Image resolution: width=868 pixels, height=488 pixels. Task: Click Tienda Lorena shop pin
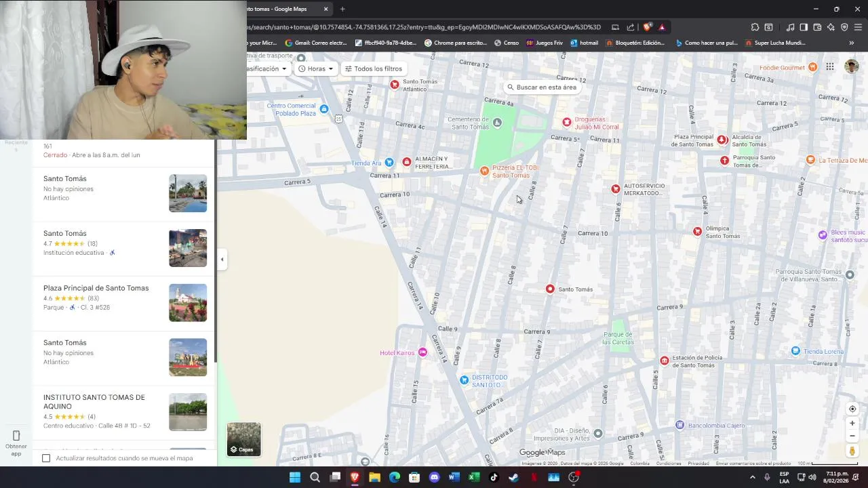point(796,351)
